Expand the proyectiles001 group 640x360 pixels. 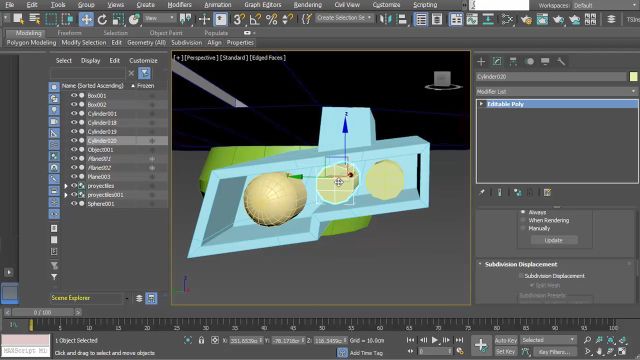[66, 195]
